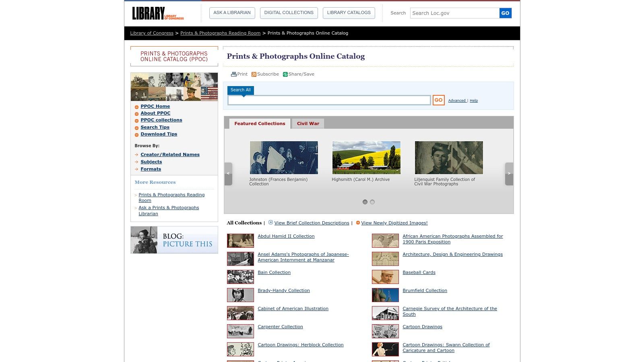Go to PPOC Home
Viewport: 644px width, 362px height.
click(155, 106)
